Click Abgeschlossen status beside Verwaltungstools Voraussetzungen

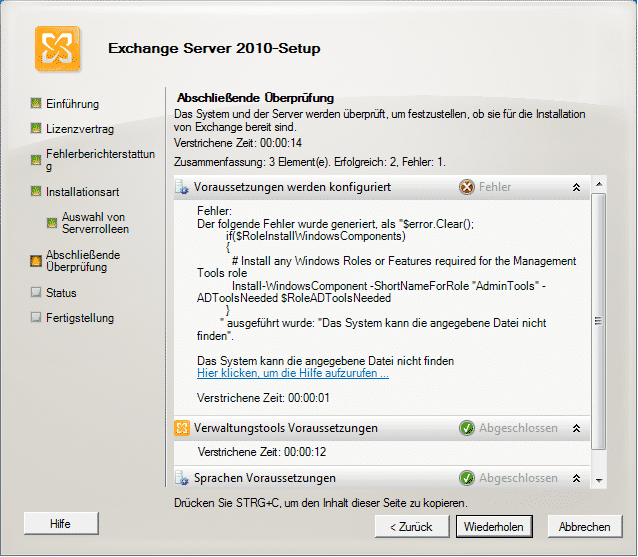[x=518, y=428]
